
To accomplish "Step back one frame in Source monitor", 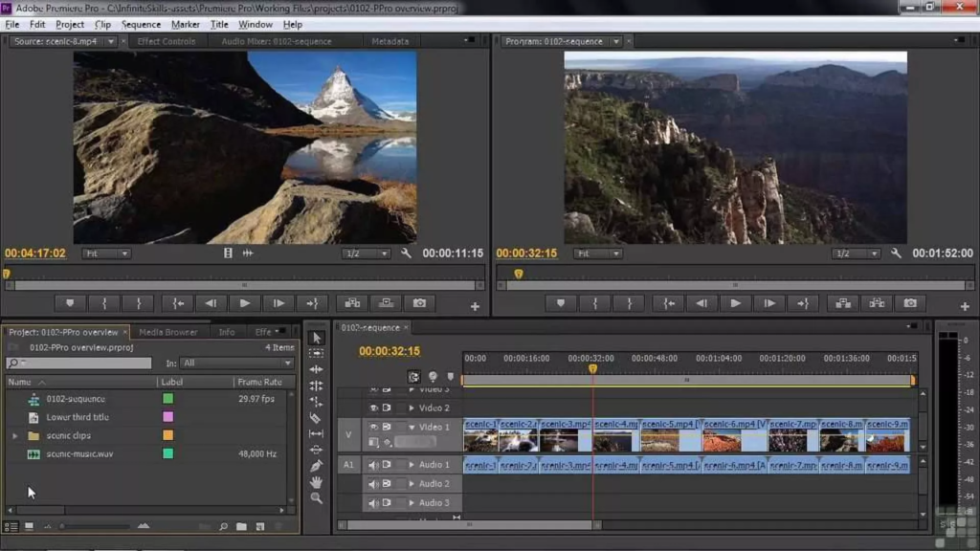I will pyautogui.click(x=211, y=303).
